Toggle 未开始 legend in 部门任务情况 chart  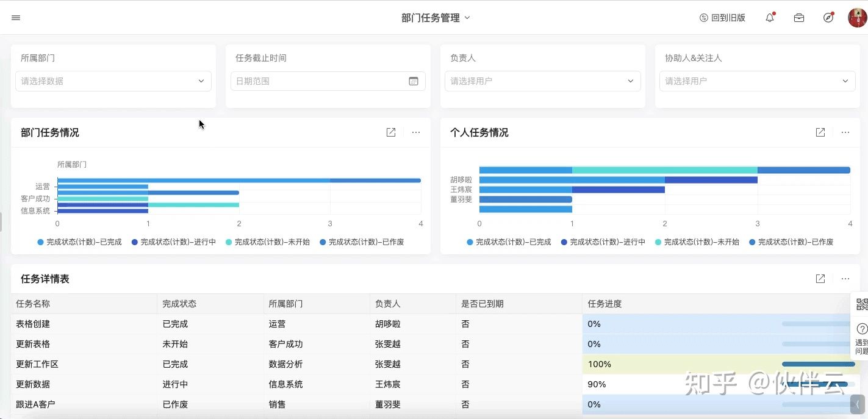tap(267, 242)
